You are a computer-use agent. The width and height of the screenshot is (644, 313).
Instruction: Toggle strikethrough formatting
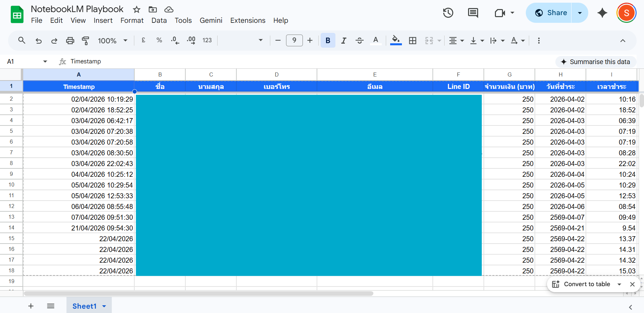359,41
